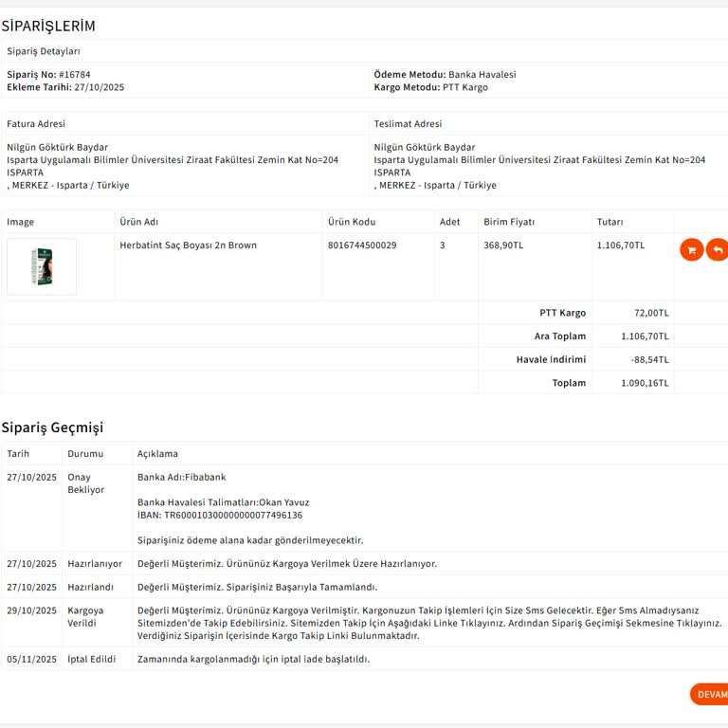The image size is (728, 728).
Task: Select the Sipariş Geçmişi heading
Action: (52, 428)
